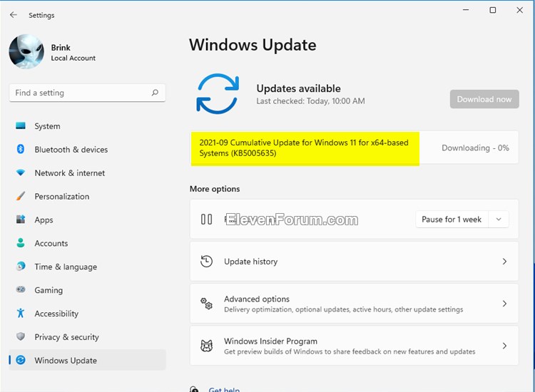Image resolution: width=535 pixels, height=392 pixels.
Task: Click the Bluetooth icon in sidebar
Action: tap(21, 149)
